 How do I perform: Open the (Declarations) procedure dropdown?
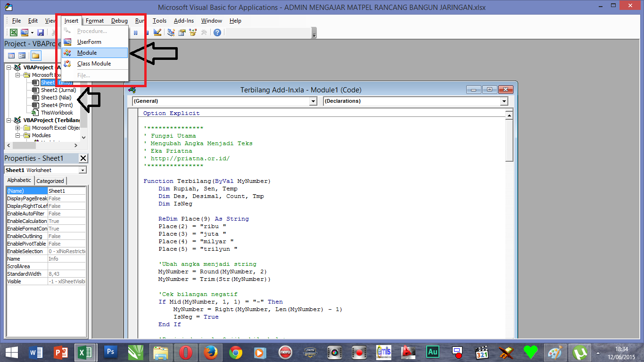(x=504, y=101)
